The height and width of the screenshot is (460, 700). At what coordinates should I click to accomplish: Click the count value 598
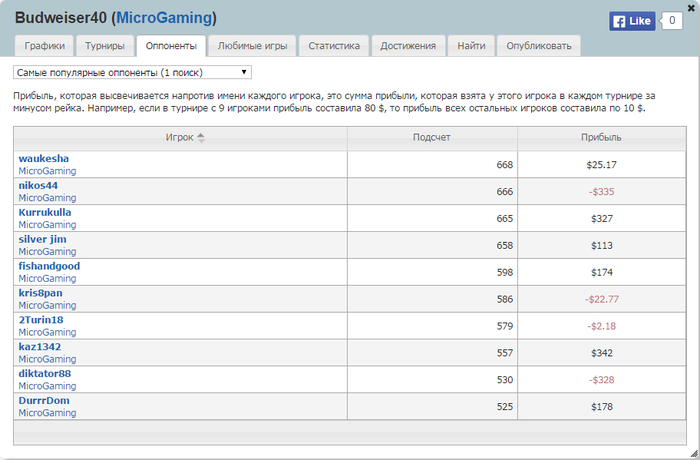[x=504, y=272]
